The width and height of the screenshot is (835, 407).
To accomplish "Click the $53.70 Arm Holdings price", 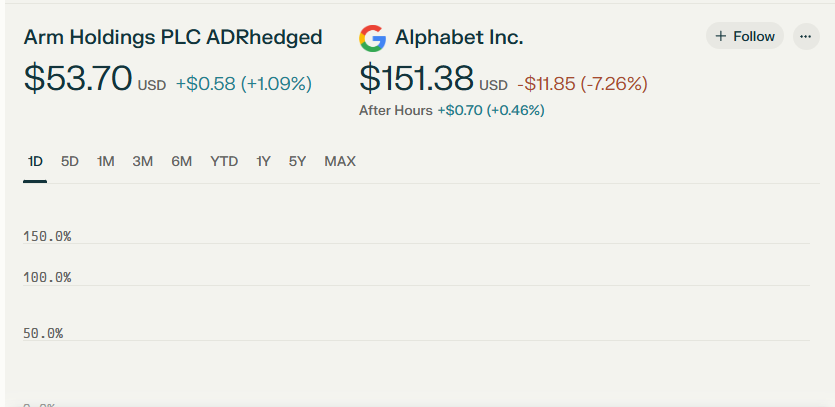I will 78,78.
